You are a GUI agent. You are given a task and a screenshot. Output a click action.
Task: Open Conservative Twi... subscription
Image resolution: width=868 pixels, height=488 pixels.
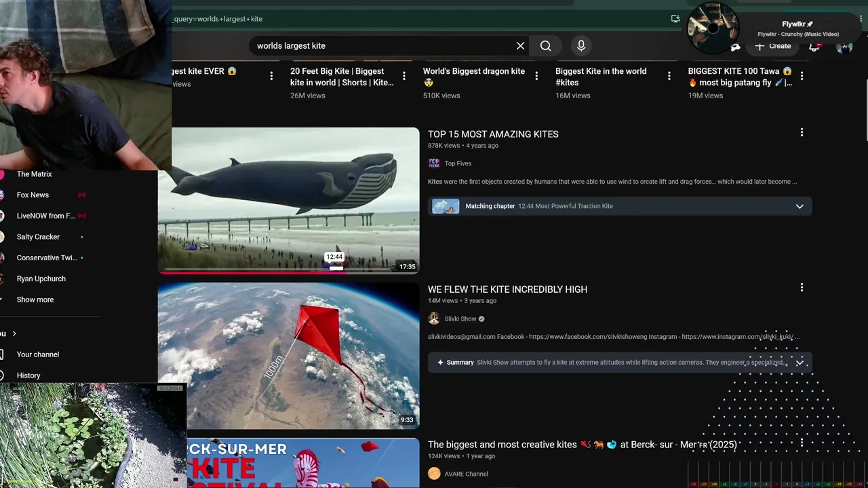tap(47, 258)
